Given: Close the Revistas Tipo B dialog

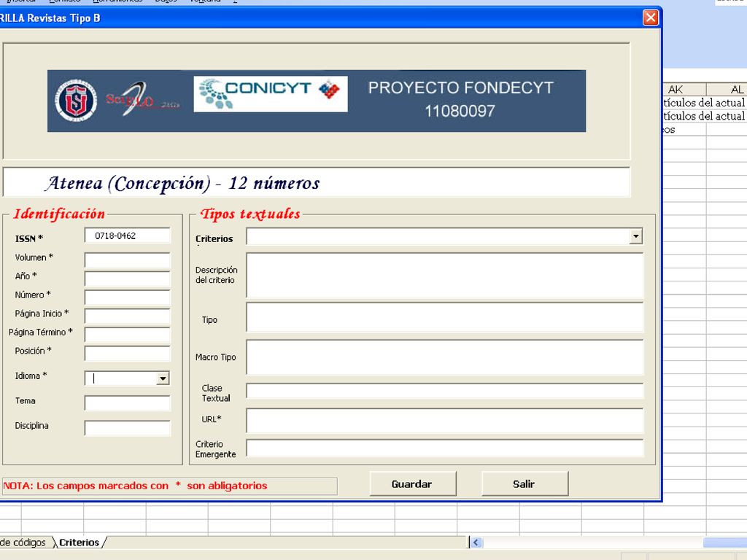Looking at the screenshot, I should (650, 18).
